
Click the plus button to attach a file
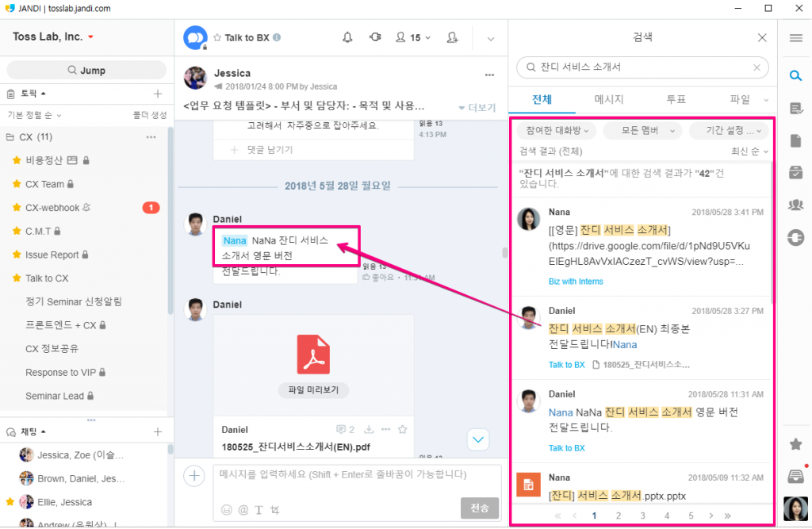pos(193,476)
